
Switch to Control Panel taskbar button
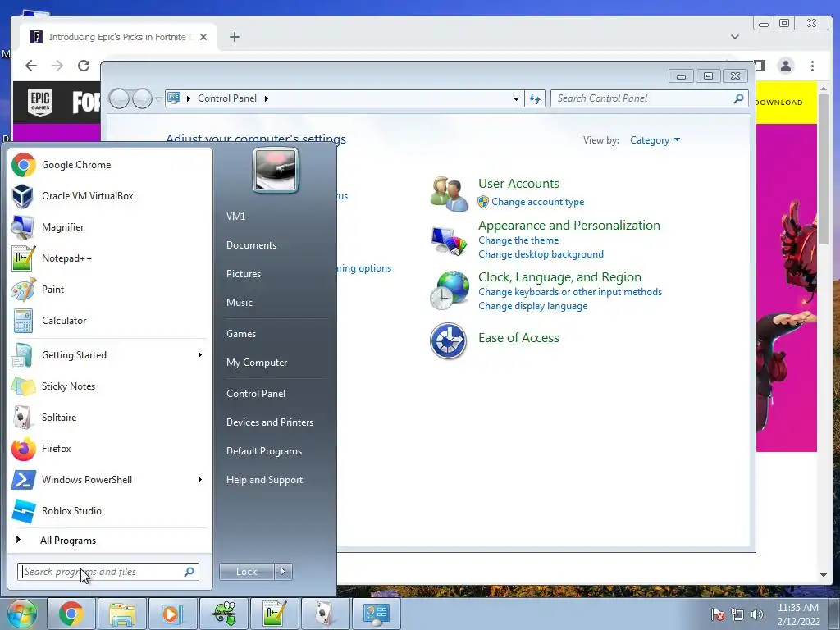pyautogui.click(x=376, y=614)
